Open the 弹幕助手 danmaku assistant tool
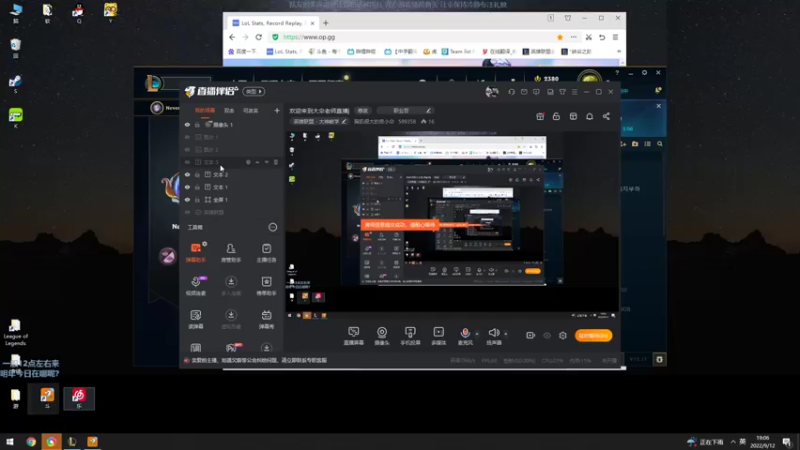800x450 pixels. click(x=196, y=252)
